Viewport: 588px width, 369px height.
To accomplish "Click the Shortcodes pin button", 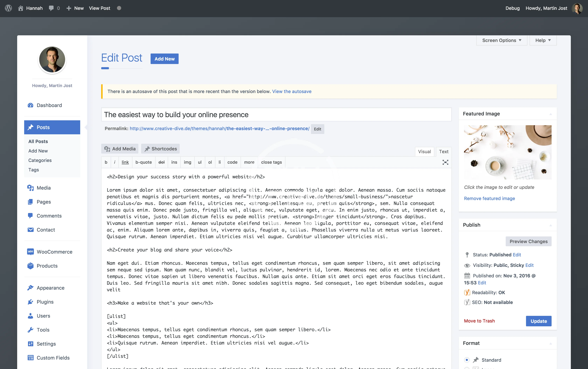I will click(x=160, y=149).
